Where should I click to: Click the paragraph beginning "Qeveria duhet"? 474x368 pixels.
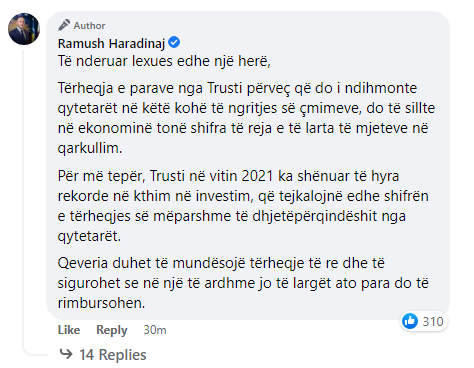(243, 283)
